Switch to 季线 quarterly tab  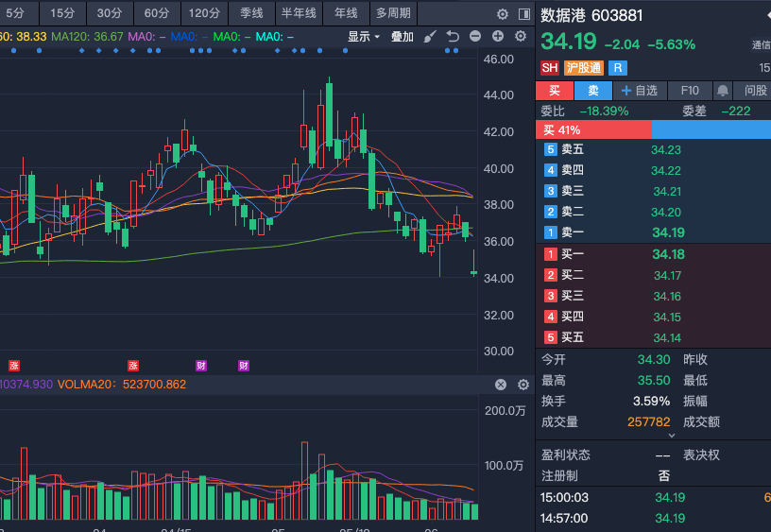pyautogui.click(x=251, y=13)
